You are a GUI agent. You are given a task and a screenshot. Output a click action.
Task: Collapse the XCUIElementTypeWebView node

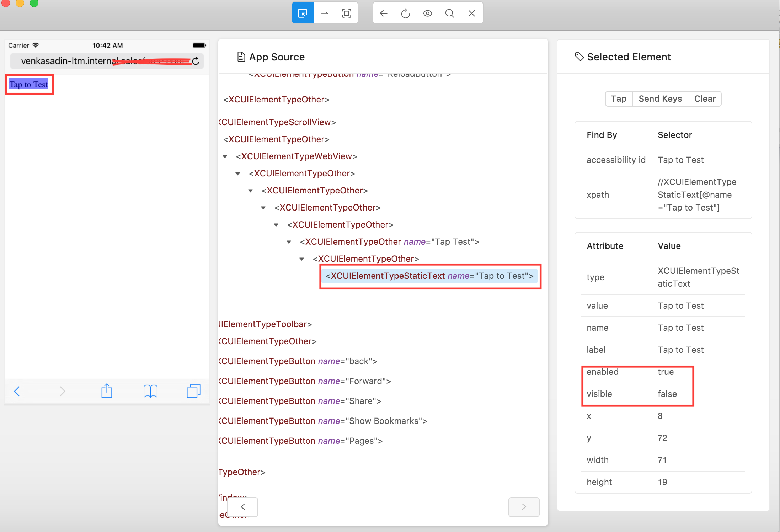(x=225, y=156)
